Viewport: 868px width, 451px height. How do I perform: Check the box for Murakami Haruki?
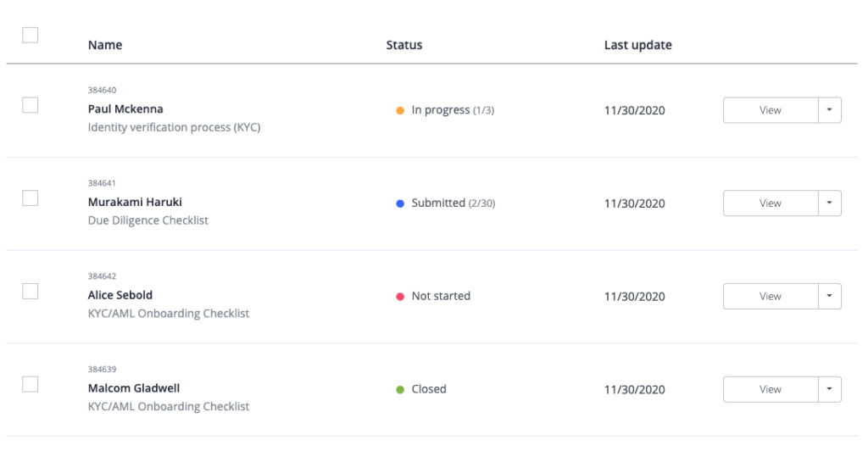(x=31, y=198)
